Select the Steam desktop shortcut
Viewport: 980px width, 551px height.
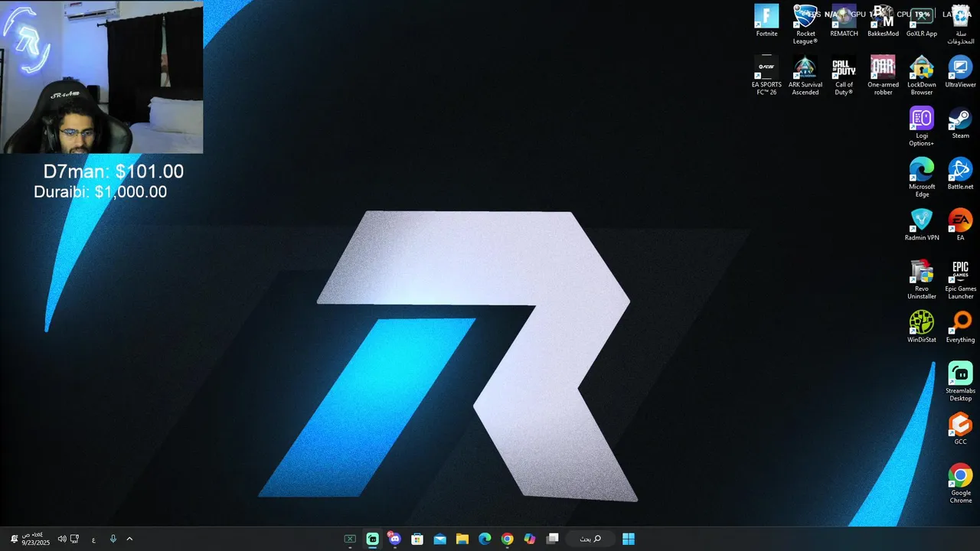click(x=960, y=123)
